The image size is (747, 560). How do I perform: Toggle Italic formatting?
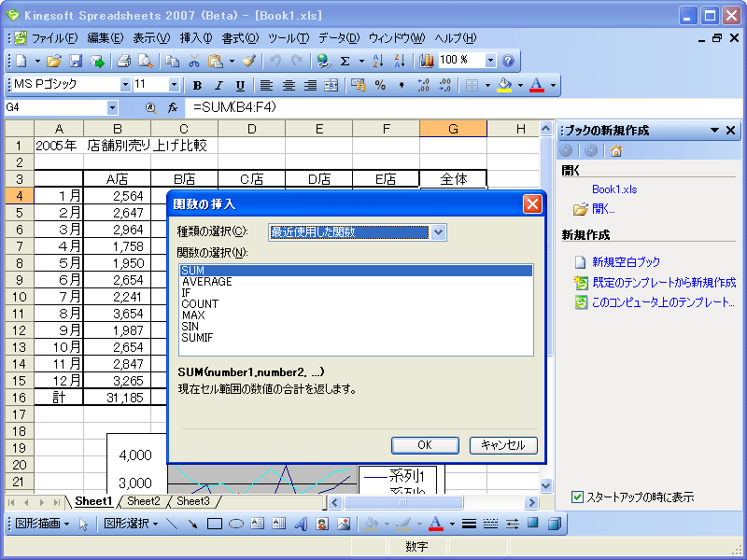point(218,86)
